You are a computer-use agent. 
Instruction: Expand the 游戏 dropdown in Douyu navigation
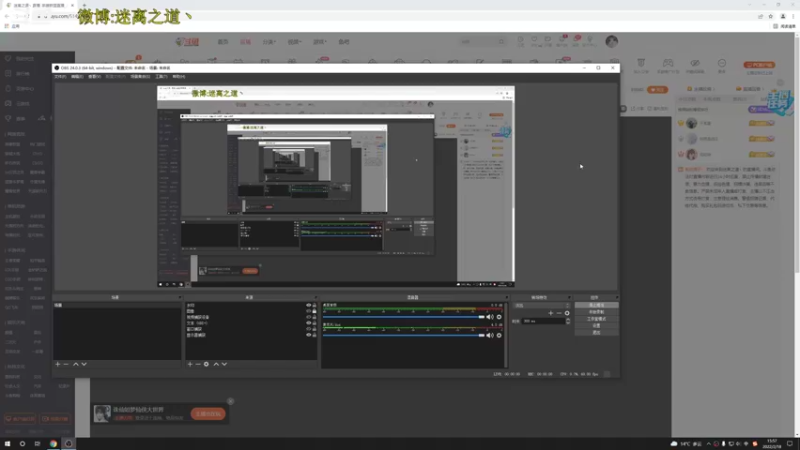319,42
